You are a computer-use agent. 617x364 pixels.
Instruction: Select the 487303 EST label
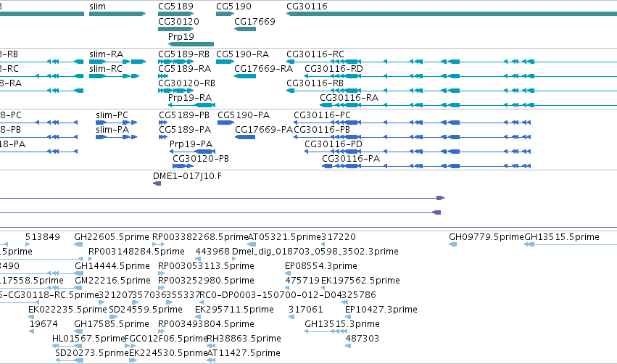coord(362,339)
